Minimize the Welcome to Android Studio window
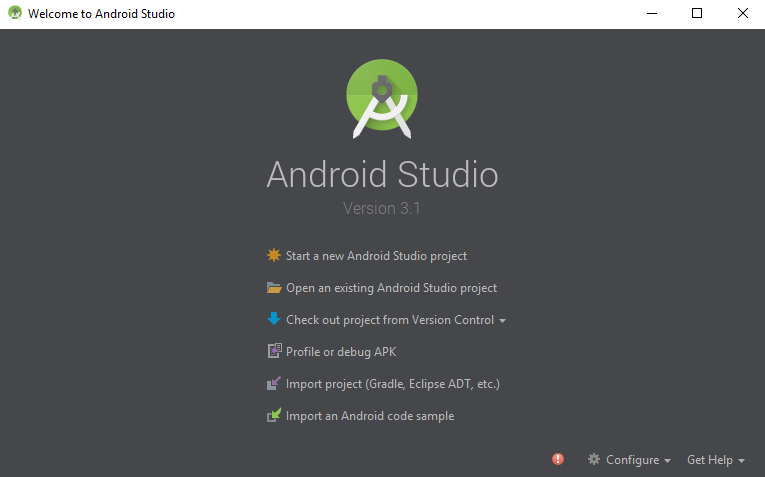Image resolution: width=765 pixels, height=477 pixels. pyautogui.click(x=652, y=13)
